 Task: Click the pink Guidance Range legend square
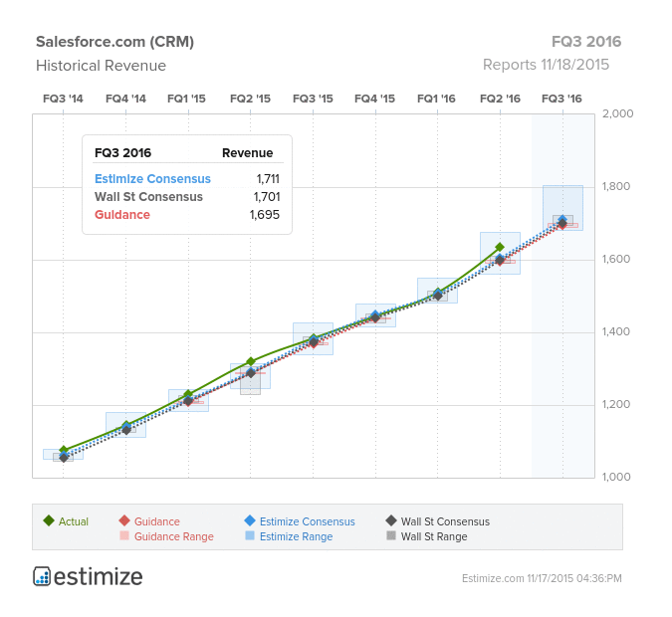point(124,535)
